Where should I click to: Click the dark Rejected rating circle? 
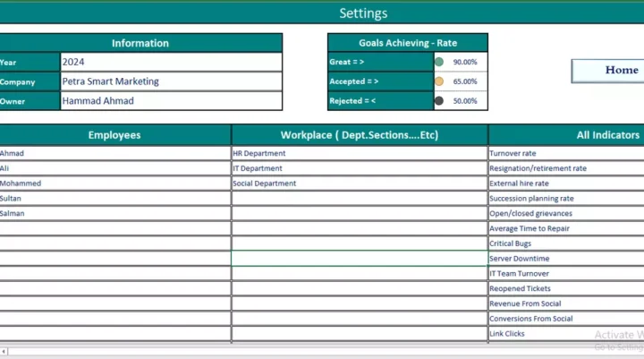click(x=439, y=101)
